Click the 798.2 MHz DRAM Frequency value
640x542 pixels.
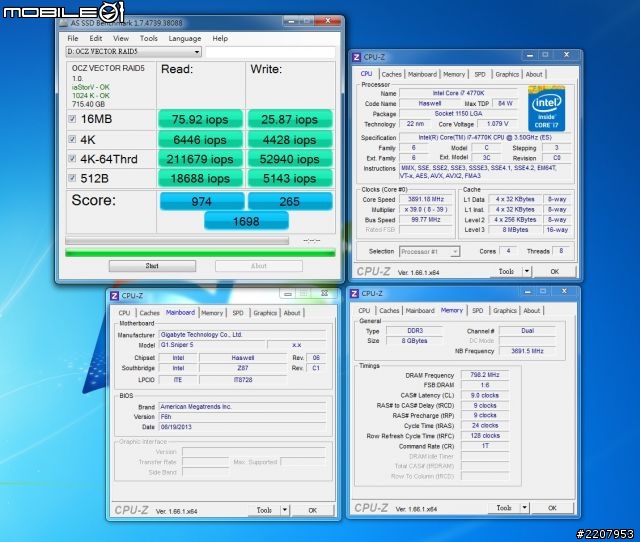[484, 375]
